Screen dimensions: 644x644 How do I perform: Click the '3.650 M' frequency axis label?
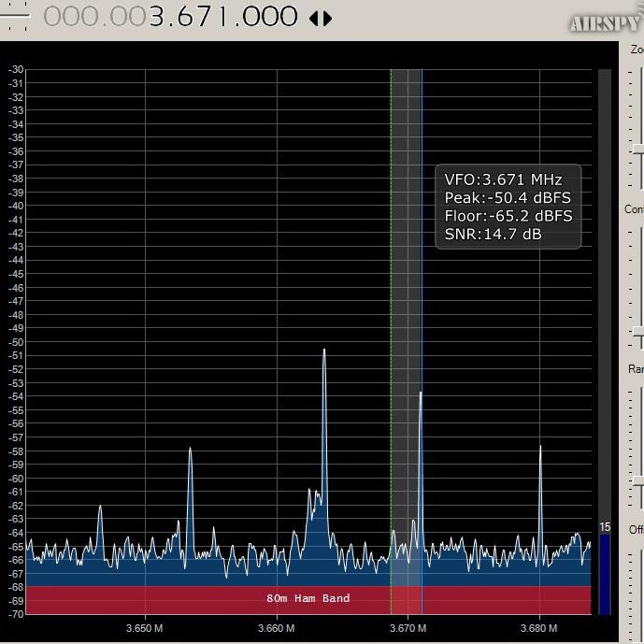[x=145, y=628]
